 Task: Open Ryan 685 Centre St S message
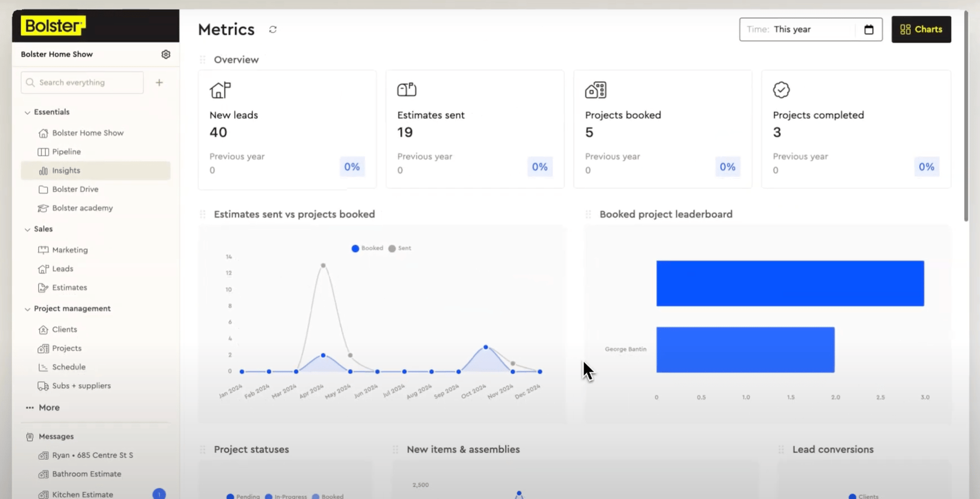[92, 455]
